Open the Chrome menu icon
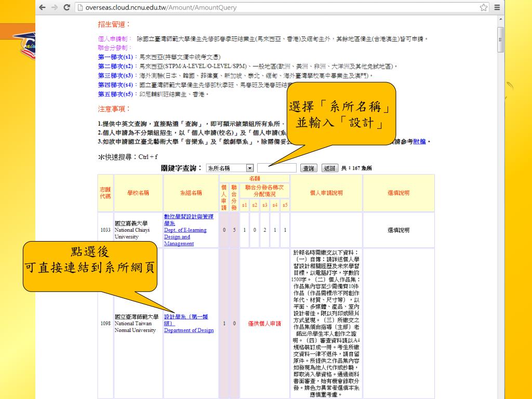Image resolution: width=532 pixels, height=399 pixels. 497,7
